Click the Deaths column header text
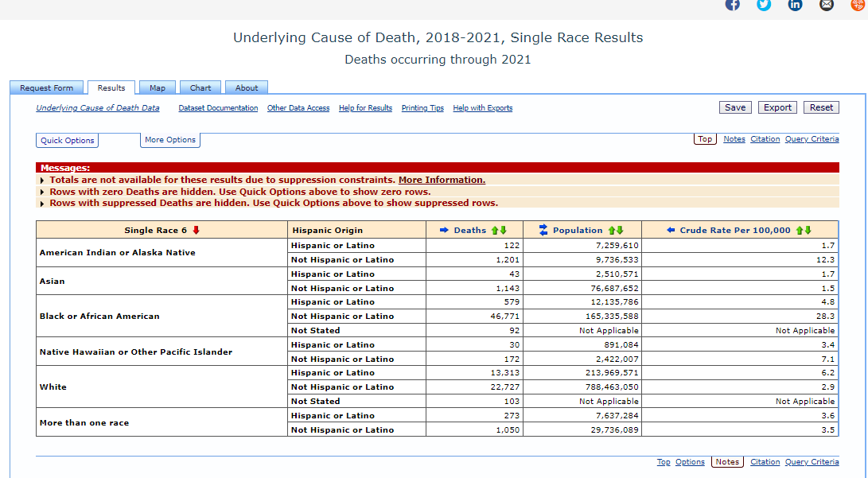 click(x=470, y=230)
